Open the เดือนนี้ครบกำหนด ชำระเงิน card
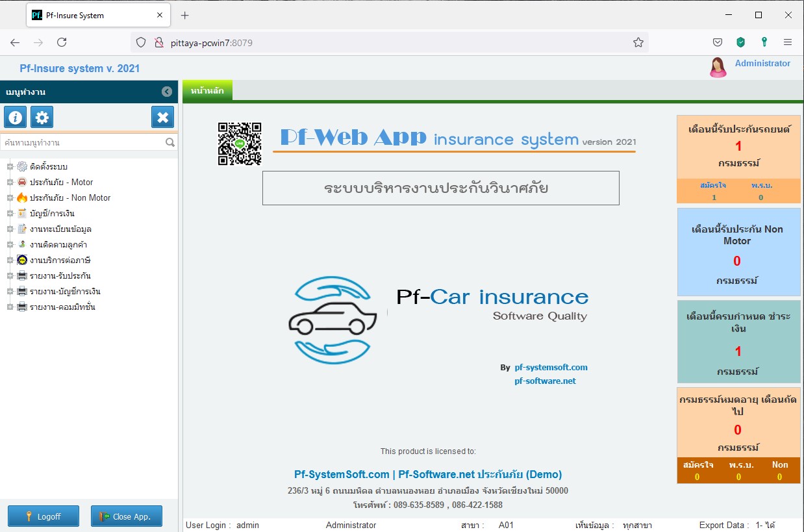This screenshot has height=532, width=804. click(738, 342)
